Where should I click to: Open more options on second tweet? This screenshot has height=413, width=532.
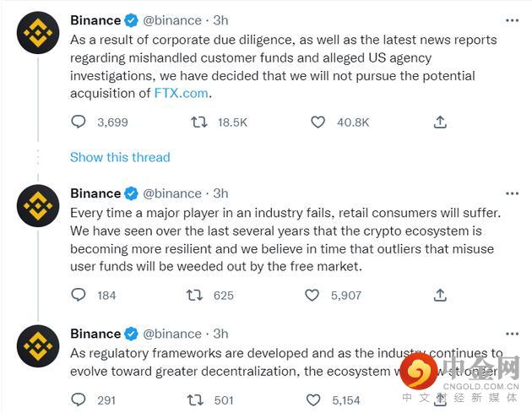click(512, 193)
